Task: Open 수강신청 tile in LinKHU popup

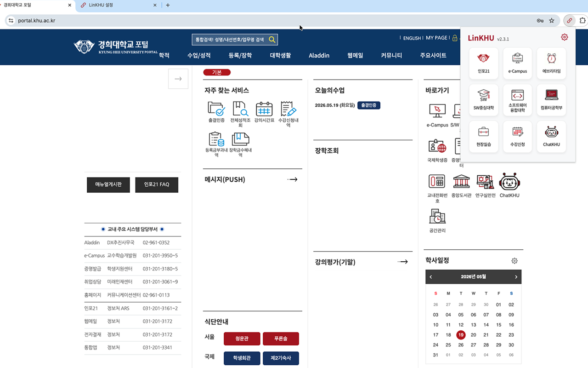Action: click(x=517, y=137)
